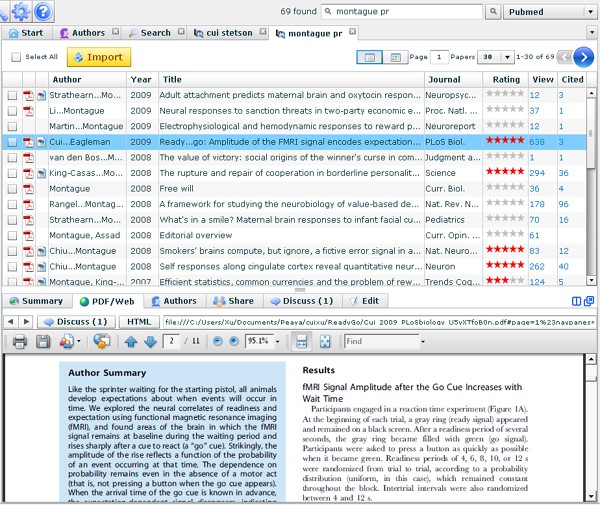This screenshot has height=505, width=600.
Task: Go to next PDF page down arrow
Action: [150, 341]
